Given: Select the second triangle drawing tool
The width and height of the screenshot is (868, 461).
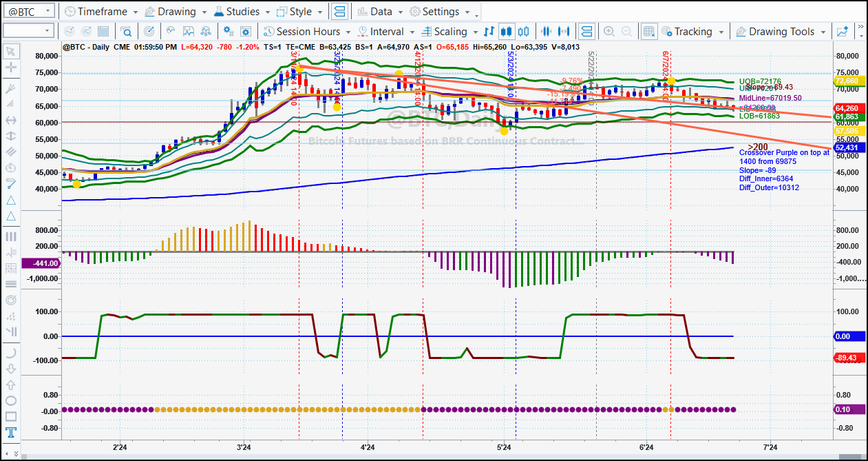Looking at the screenshot, I should click(10, 216).
